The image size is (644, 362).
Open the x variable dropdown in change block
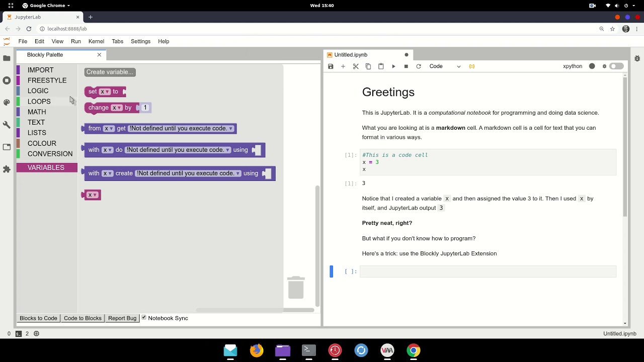[x=116, y=108]
